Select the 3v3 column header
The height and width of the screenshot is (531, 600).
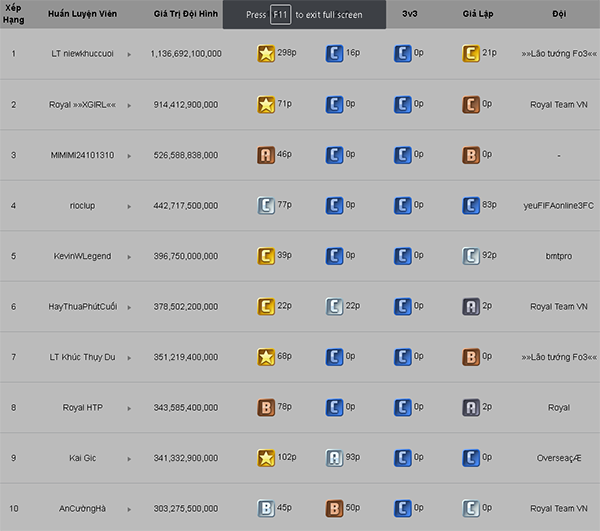(x=409, y=14)
